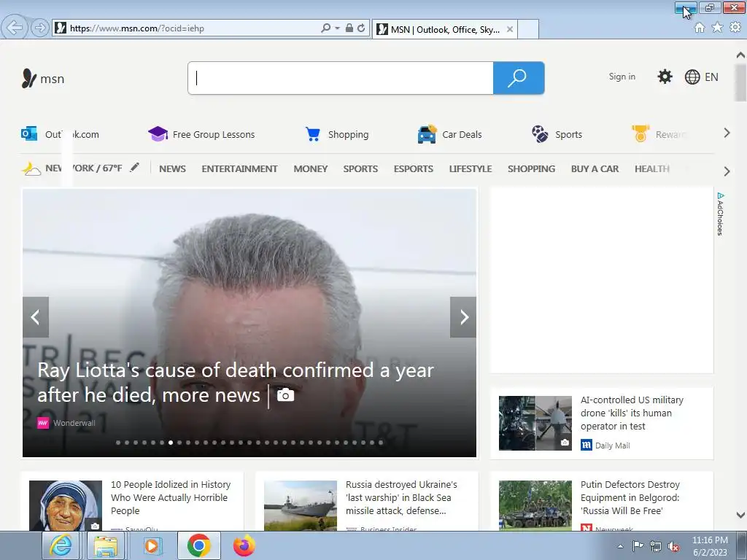Show previous slide in headline carousel

(x=36, y=317)
